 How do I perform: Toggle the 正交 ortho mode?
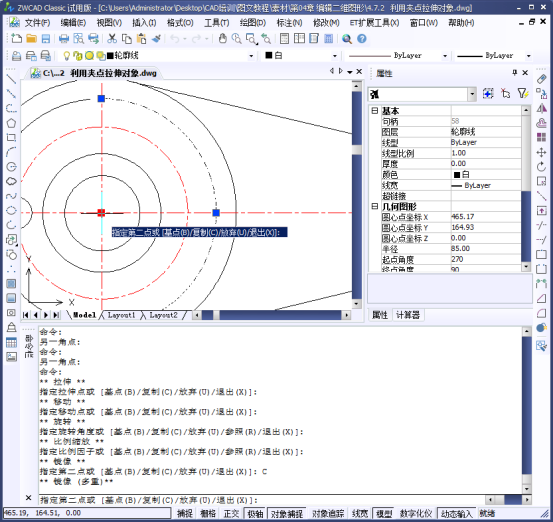231,514
